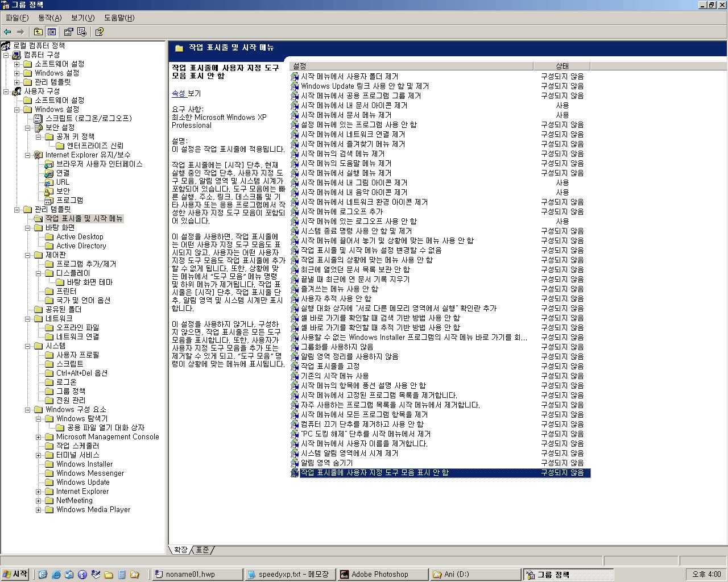This screenshot has height=582, width=728.
Task: Select the Ctrl+Alt+Del 옵션 tree item
Action: pyautogui.click(x=82, y=373)
